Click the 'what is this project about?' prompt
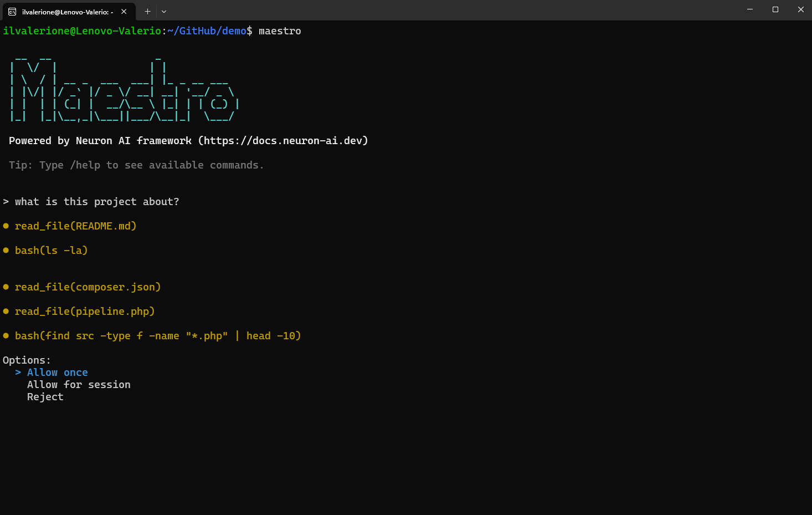This screenshot has height=515, width=812. pos(97,202)
